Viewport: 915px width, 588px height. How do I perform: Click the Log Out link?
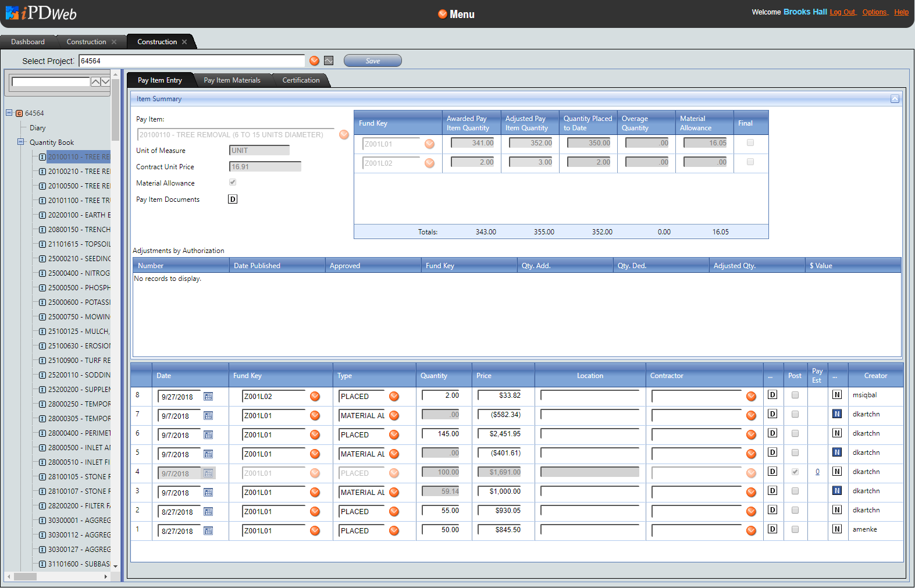coord(842,12)
